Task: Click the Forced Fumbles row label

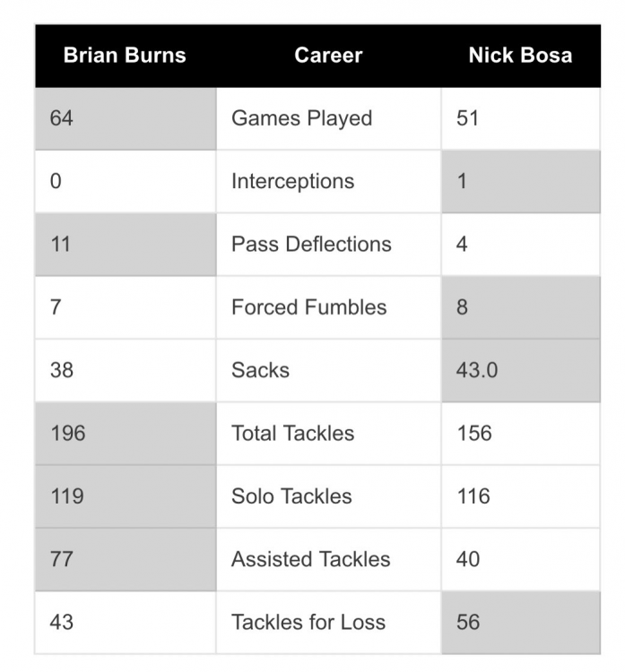Action: [308, 307]
